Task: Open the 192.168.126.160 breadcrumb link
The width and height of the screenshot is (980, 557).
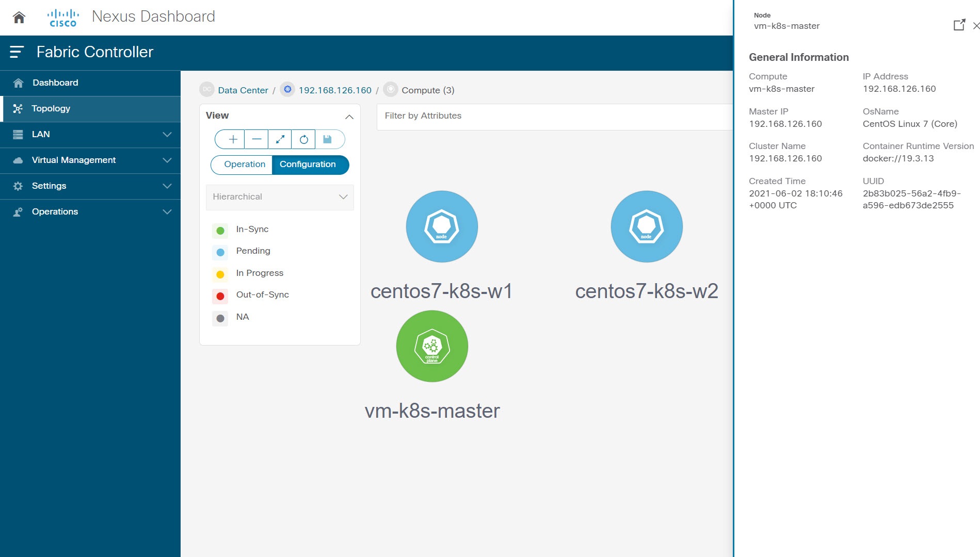Action: 335,90
